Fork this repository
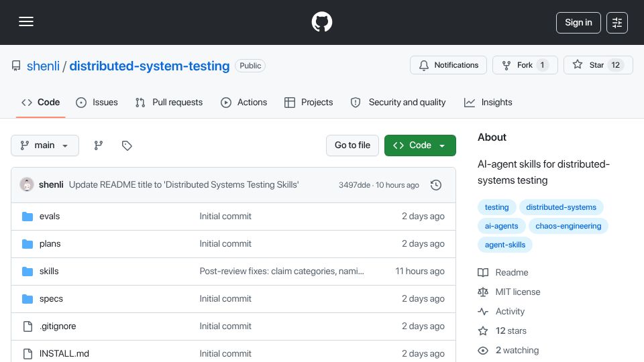Viewport: 644px width, 362px height. (x=525, y=65)
